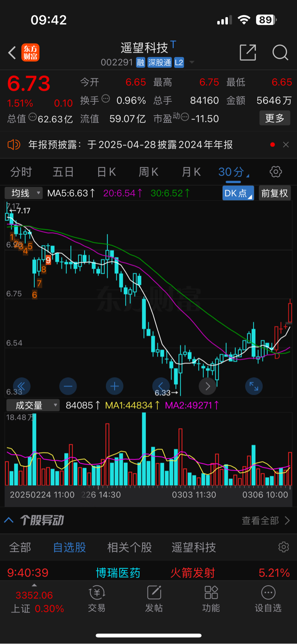The height and width of the screenshot is (644, 297).
Task: Move chart right one step
Action: click(x=207, y=386)
